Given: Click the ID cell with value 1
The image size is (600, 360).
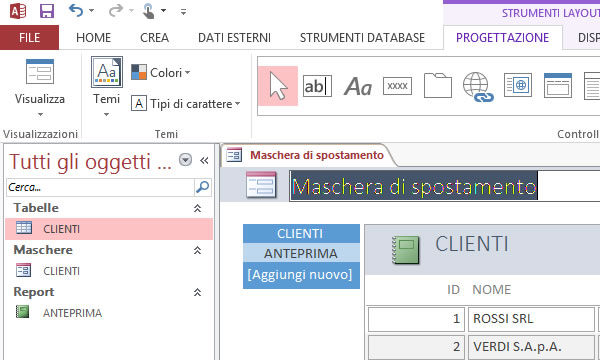Looking at the screenshot, I should coord(416,319).
